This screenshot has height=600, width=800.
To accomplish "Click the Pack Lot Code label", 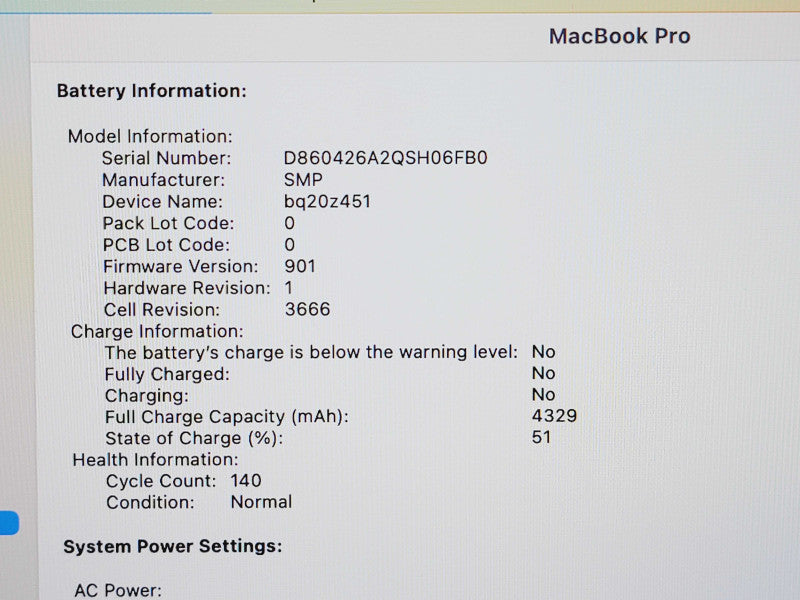I will (168, 223).
